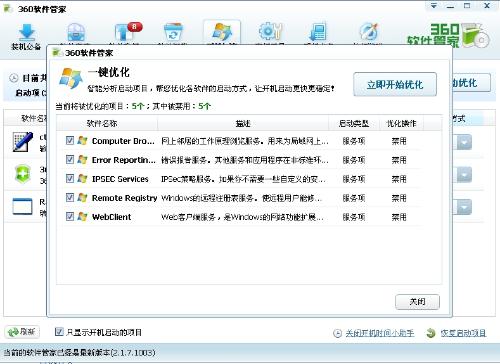Click the WebClient description text
500x364 pixels.
click(x=242, y=217)
